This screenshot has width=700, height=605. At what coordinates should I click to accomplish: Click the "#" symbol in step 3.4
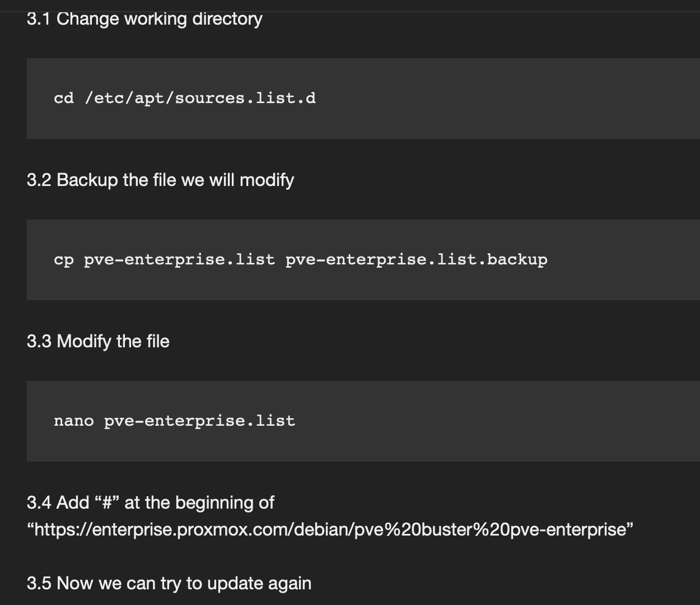point(107,502)
